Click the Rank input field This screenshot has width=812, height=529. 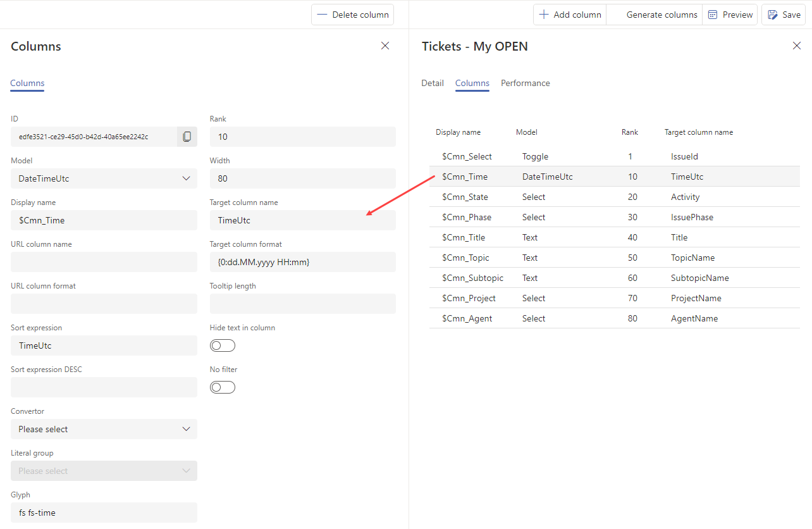point(303,137)
